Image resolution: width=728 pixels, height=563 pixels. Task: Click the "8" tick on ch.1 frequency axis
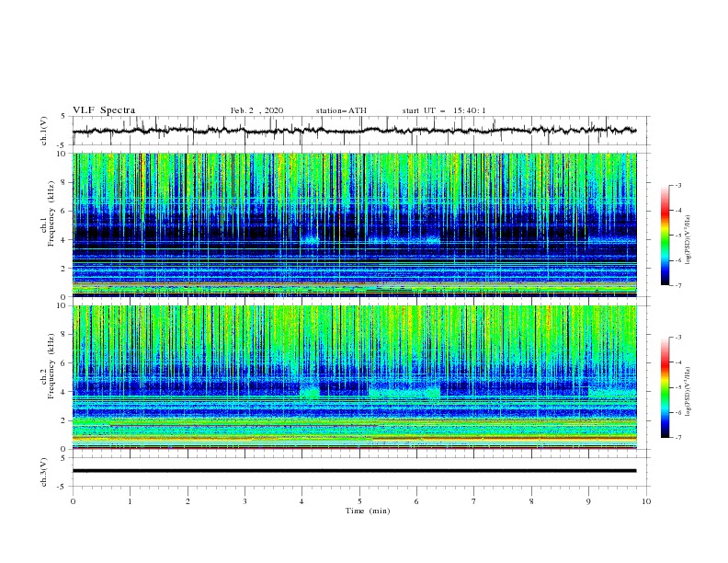tap(64, 182)
